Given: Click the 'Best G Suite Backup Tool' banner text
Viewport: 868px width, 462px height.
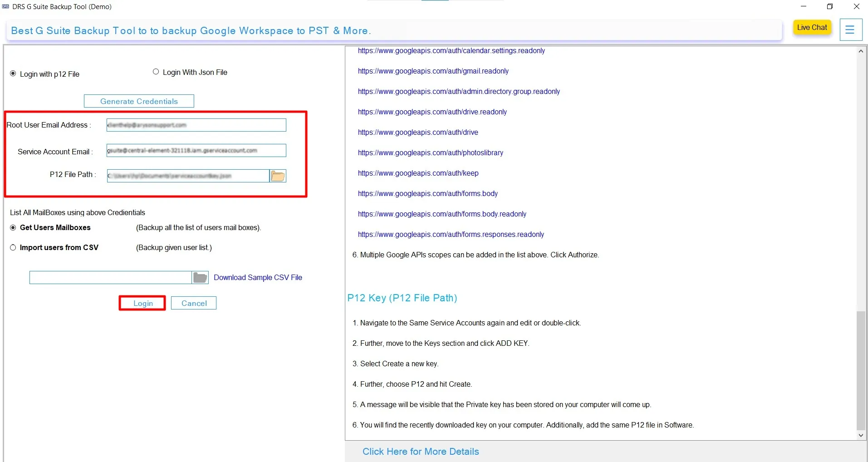Looking at the screenshot, I should [x=191, y=30].
